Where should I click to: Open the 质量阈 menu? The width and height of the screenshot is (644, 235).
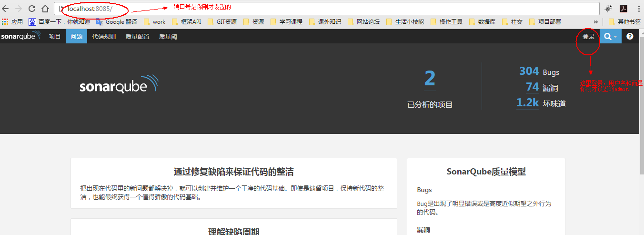[x=168, y=36]
